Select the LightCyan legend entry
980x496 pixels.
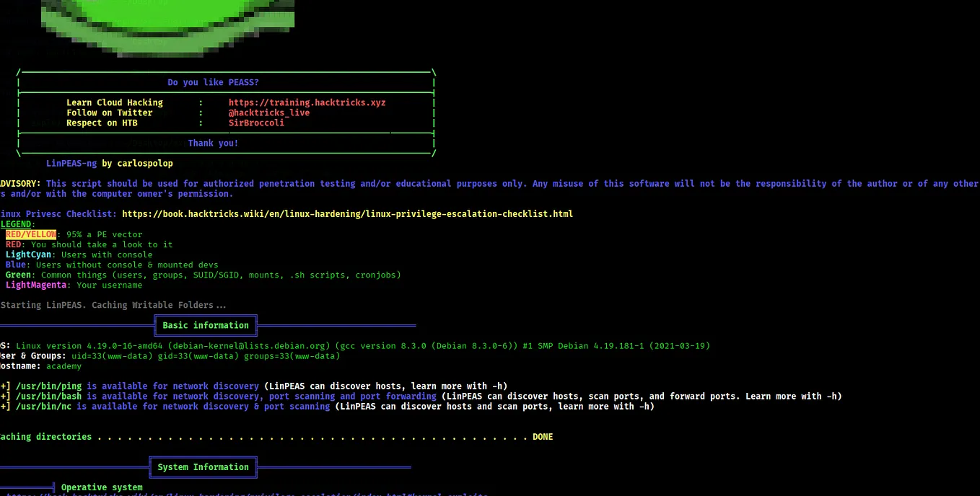pos(28,254)
